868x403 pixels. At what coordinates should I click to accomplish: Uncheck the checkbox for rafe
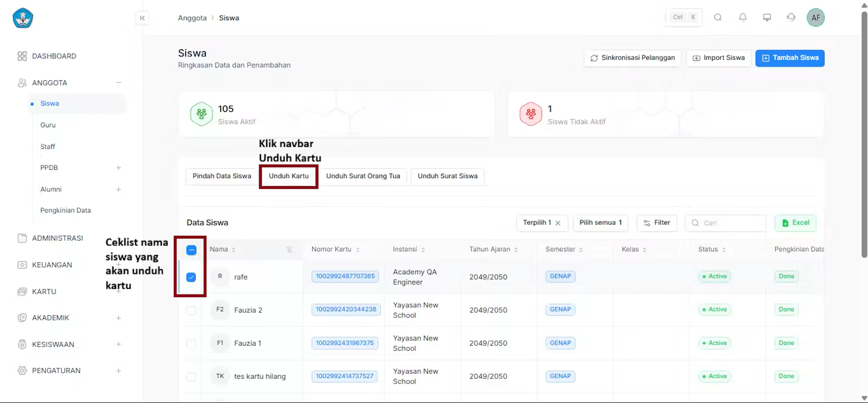click(x=191, y=277)
